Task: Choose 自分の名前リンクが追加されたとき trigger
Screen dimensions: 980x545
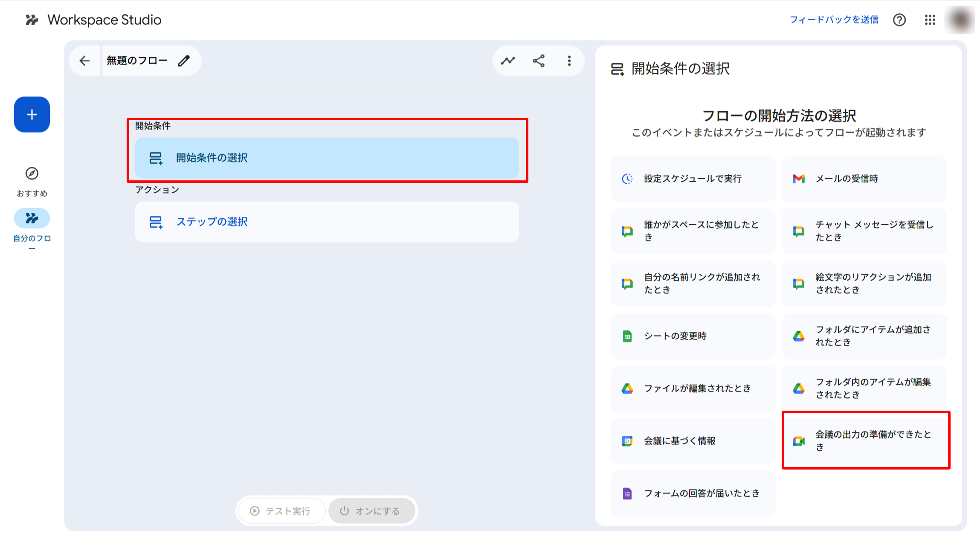Action: click(693, 284)
